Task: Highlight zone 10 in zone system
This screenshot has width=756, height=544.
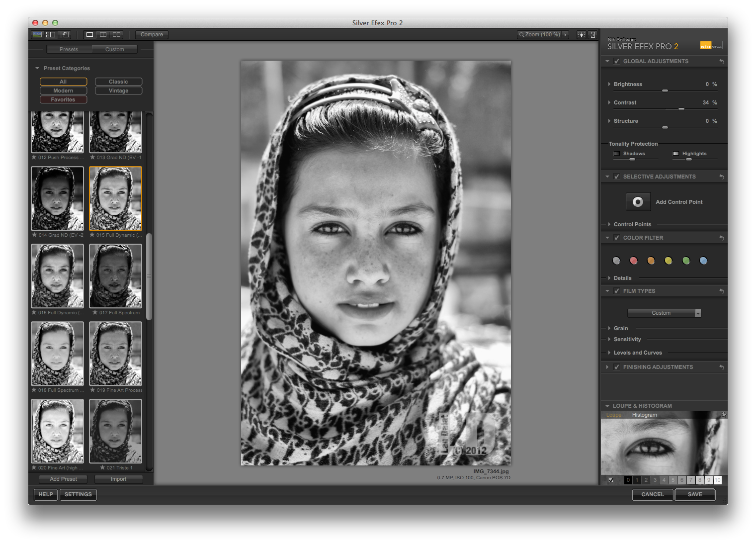Action: click(717, 480)
